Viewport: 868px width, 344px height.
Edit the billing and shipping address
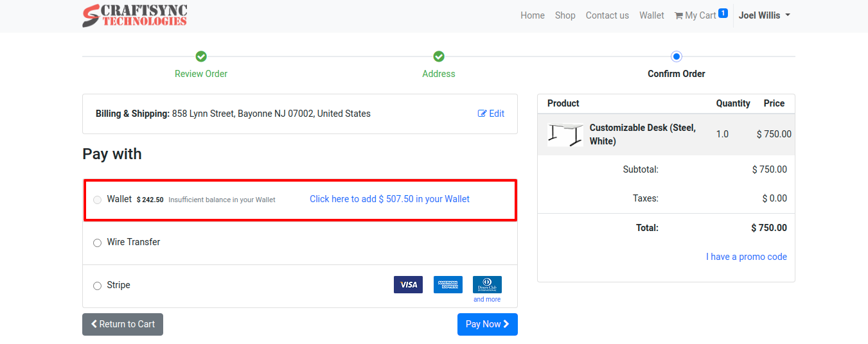coord(491,114)
